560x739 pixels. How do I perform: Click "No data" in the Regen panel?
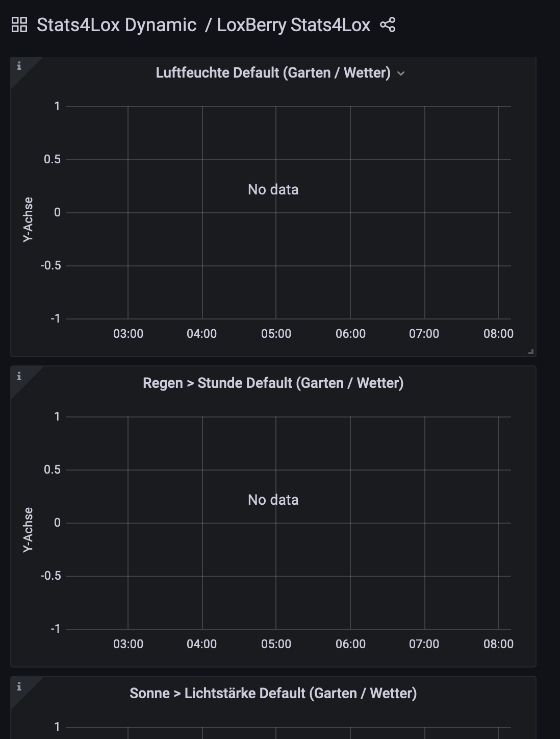tap(273, 500)
